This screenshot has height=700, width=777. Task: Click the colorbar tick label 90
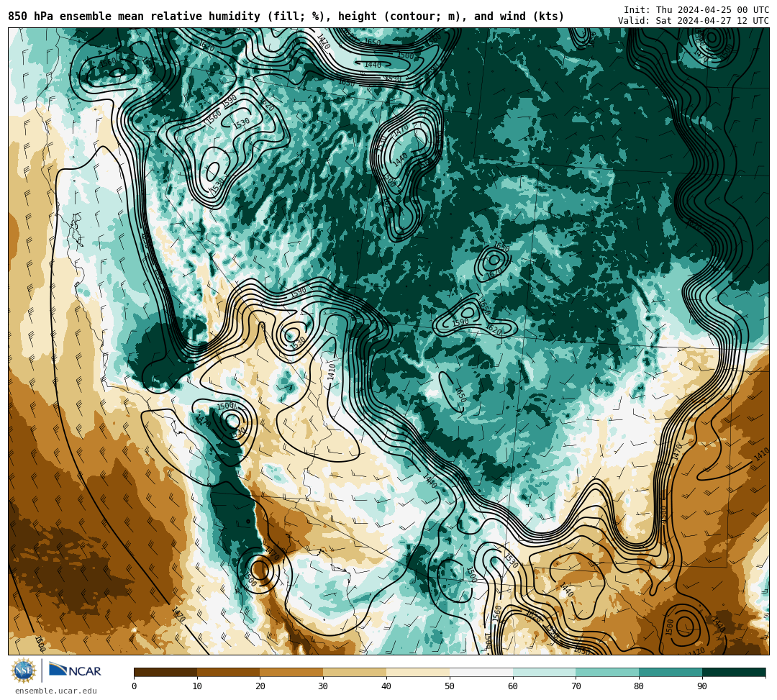click(x=702, y=686)
